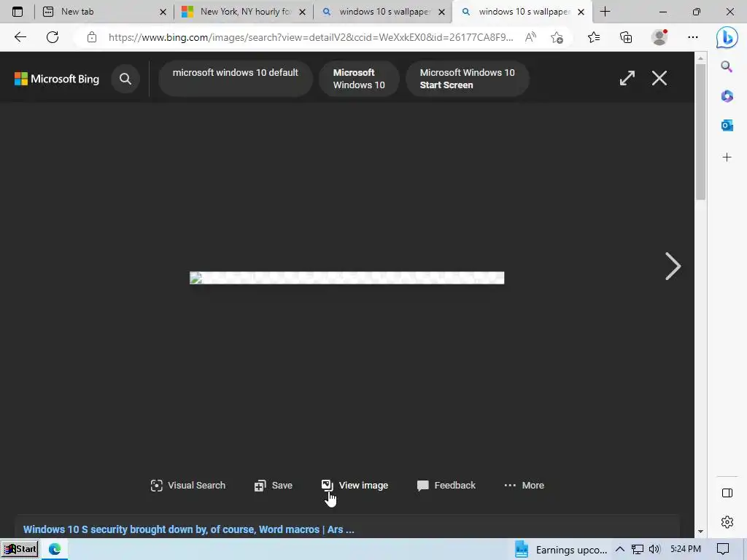Start Visual Search on the image
The image size is (747, 560).
[187, 485]
